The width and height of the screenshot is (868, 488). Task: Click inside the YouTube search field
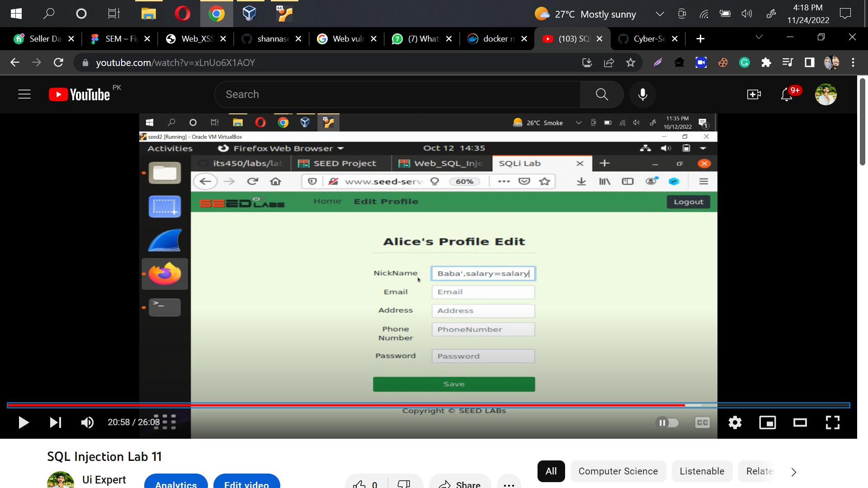point(397,94)
